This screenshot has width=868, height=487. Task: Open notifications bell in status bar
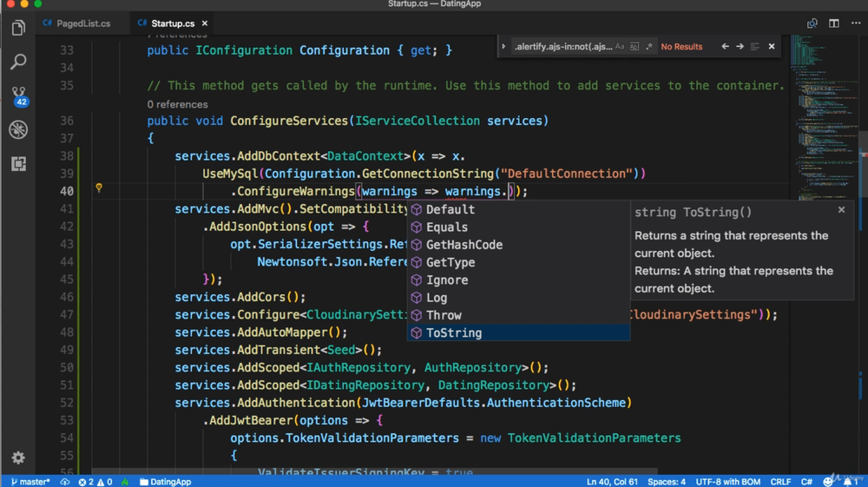[849, 482]
